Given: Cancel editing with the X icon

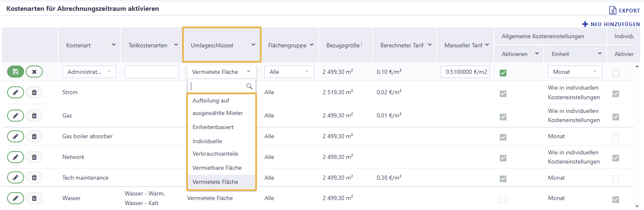Looking at the screenshot, I should (x=34, y=72).
